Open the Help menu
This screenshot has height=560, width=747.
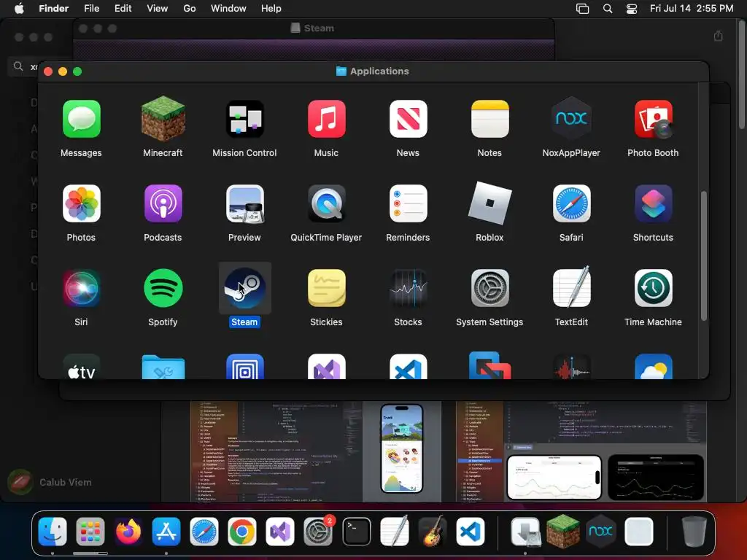point(271,9)
